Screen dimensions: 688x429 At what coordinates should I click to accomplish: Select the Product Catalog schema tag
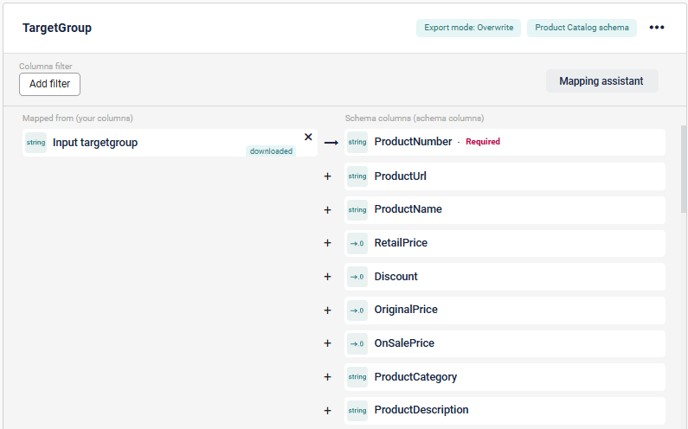point(581,28)
